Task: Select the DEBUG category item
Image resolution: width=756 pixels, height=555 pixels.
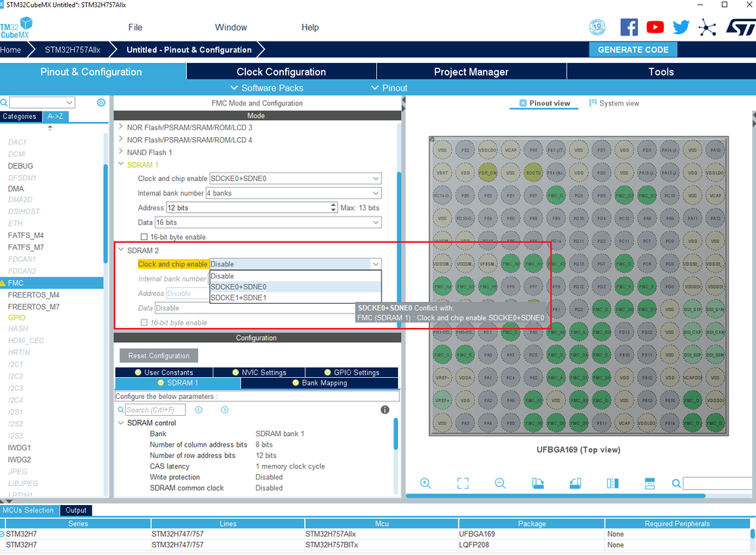Action: pos(20,166)
